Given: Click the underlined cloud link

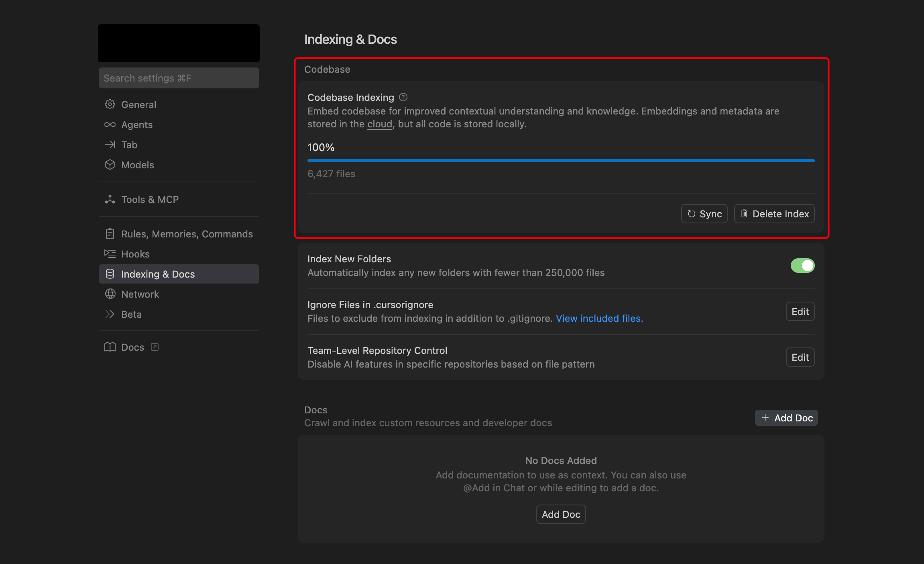Looking at the screenshot, I should 379,124.
